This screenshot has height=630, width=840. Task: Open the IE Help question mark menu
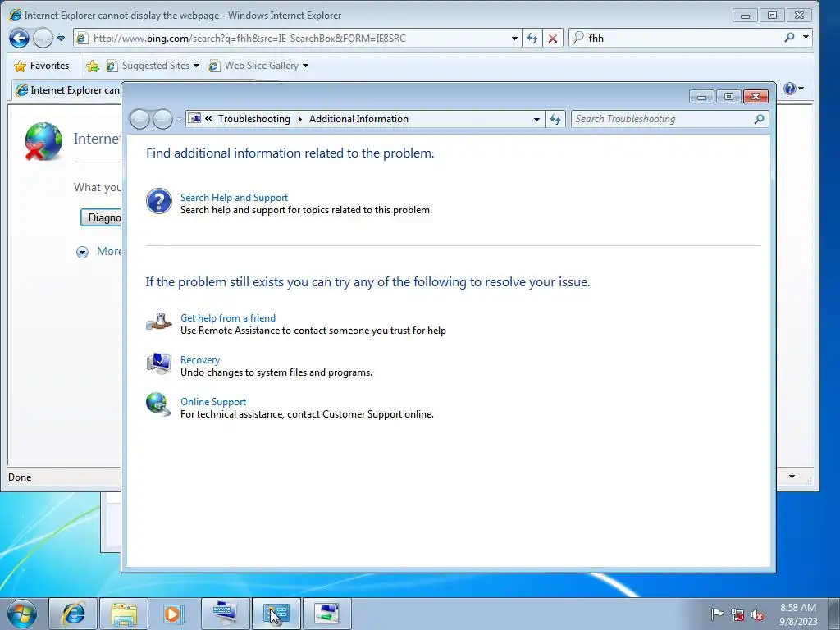coord(793,89)
